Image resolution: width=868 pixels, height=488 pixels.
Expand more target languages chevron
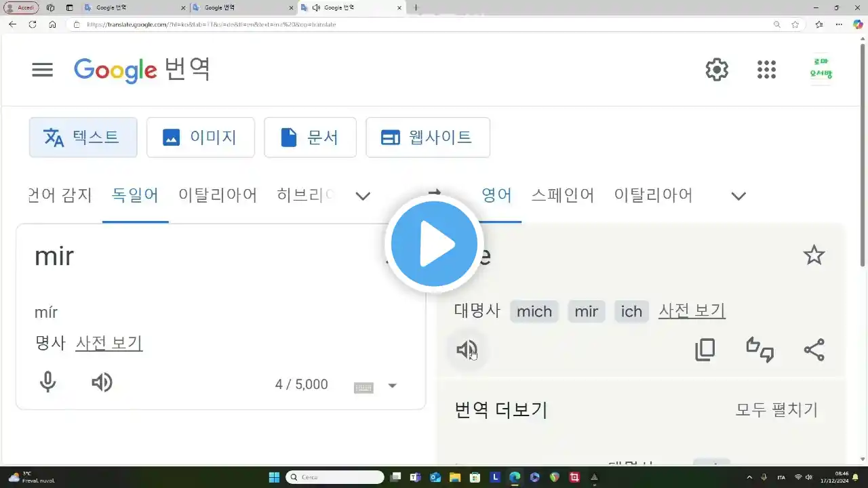(x=738, y=196)
